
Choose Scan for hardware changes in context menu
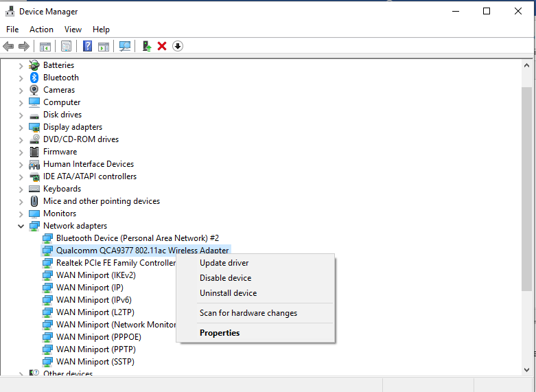tap(256, 313)
